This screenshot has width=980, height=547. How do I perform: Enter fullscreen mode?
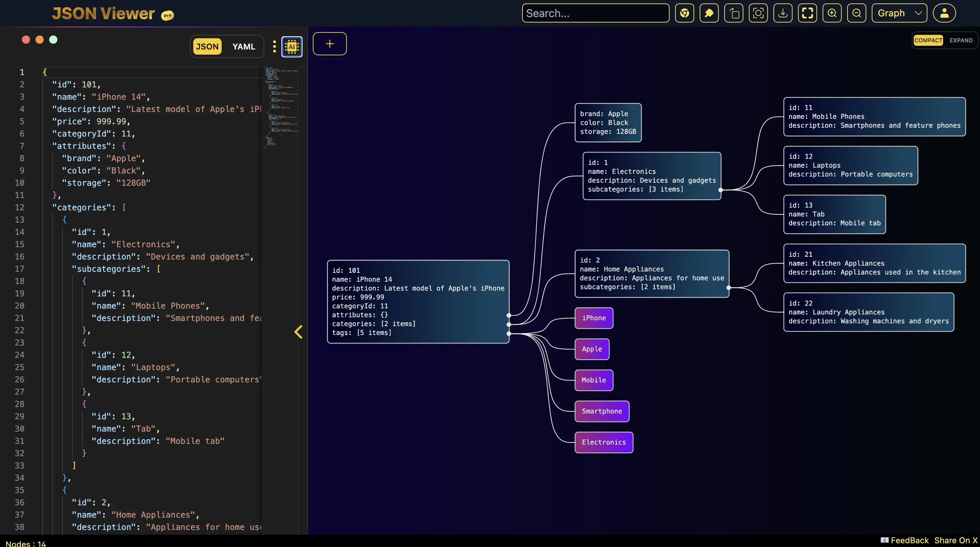[807, 13]
